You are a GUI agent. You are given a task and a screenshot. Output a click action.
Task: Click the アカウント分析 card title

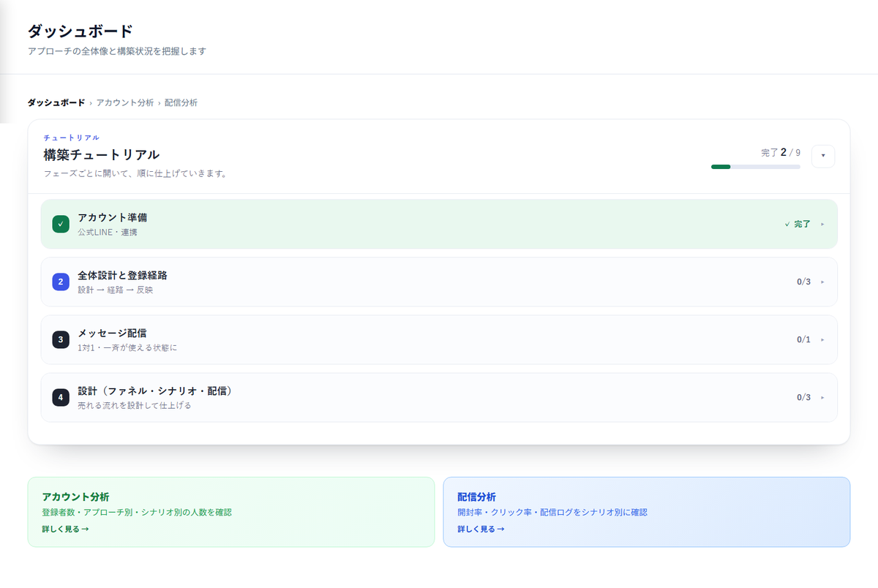point(76,497)
